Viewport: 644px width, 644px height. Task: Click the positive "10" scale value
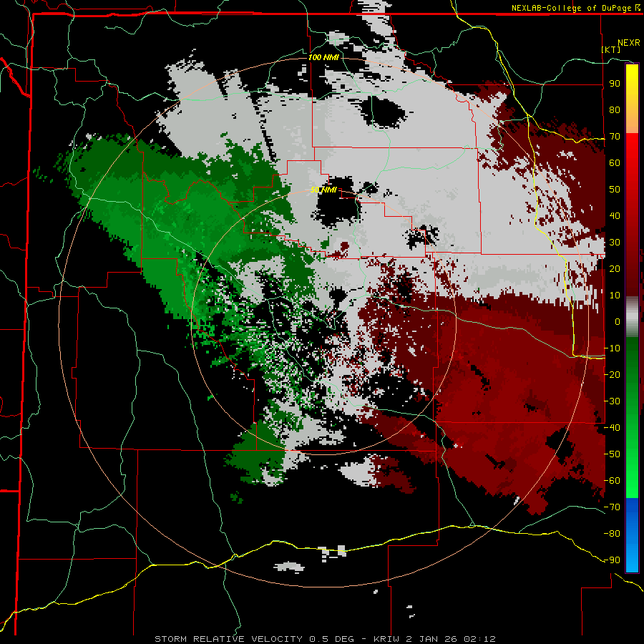click(615, 296)
